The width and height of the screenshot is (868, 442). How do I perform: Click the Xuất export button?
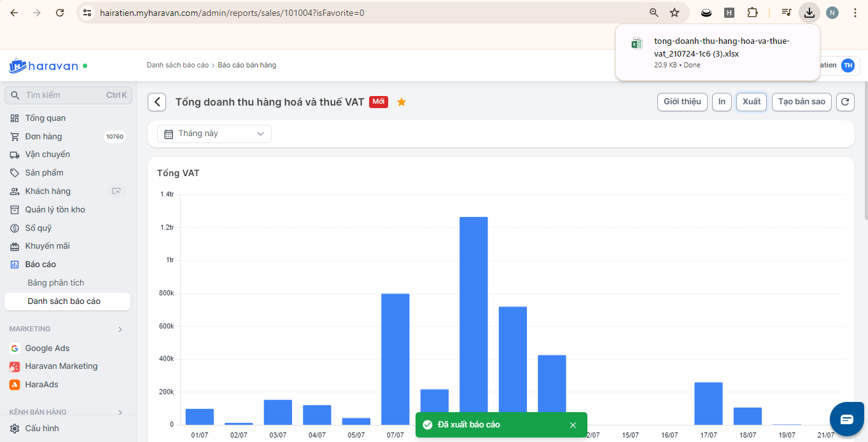coord(752,102)
